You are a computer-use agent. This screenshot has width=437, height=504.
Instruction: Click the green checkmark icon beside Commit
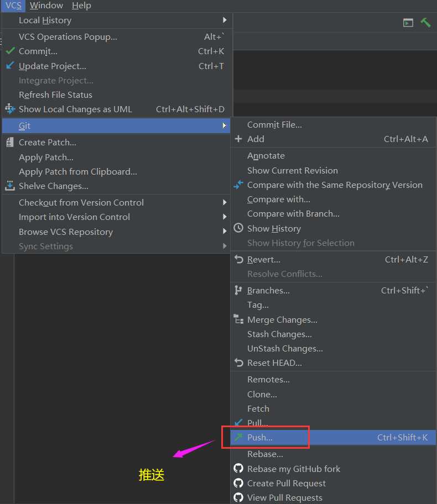11,51
